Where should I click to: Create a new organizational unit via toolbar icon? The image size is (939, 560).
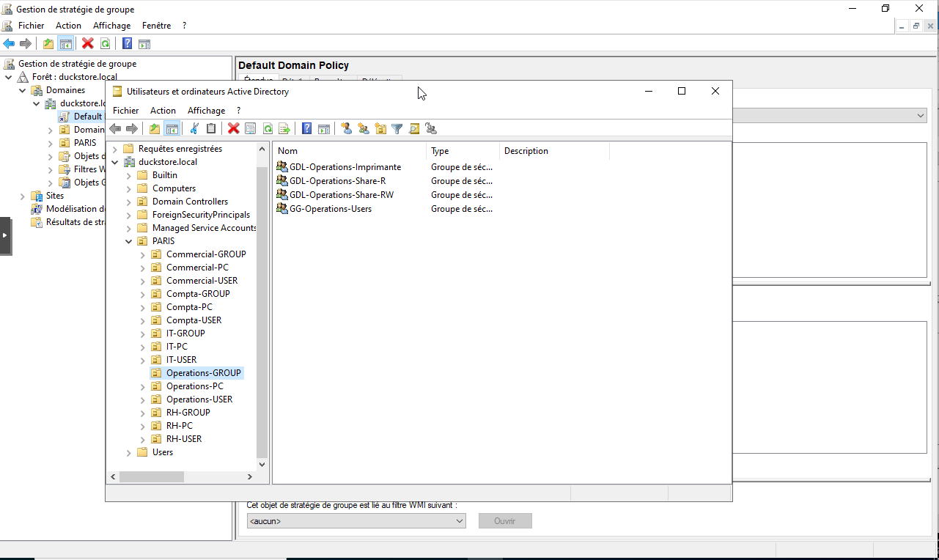pos(380,129)
